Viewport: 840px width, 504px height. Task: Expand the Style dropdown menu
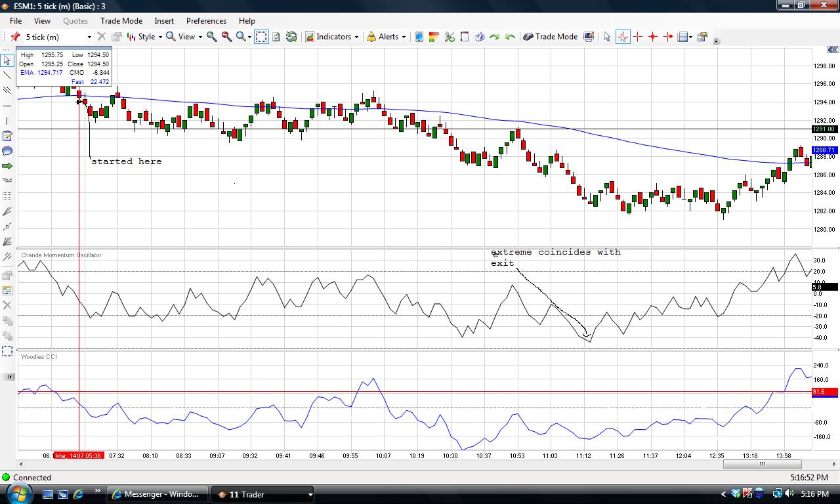[x=144, y=37]
